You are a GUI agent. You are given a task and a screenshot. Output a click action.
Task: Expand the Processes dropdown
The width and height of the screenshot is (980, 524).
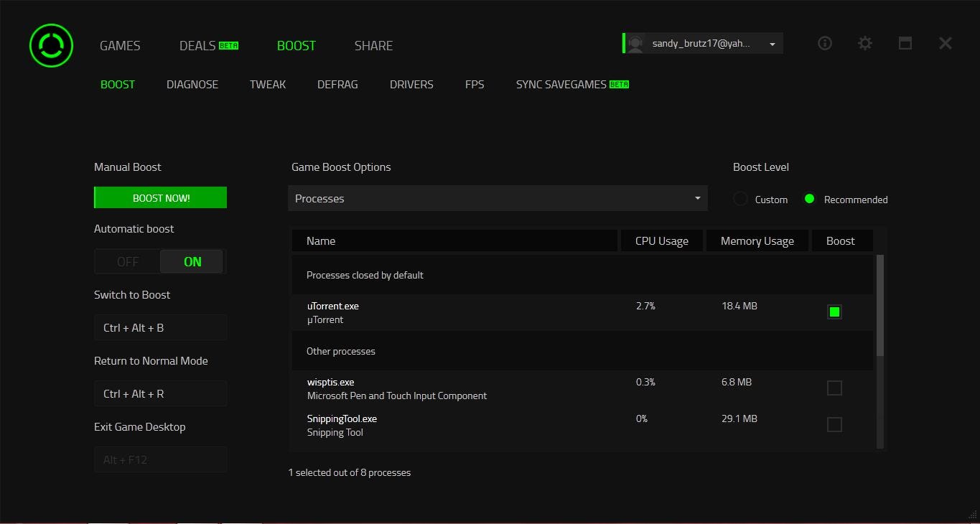click(x=498, y=198)
